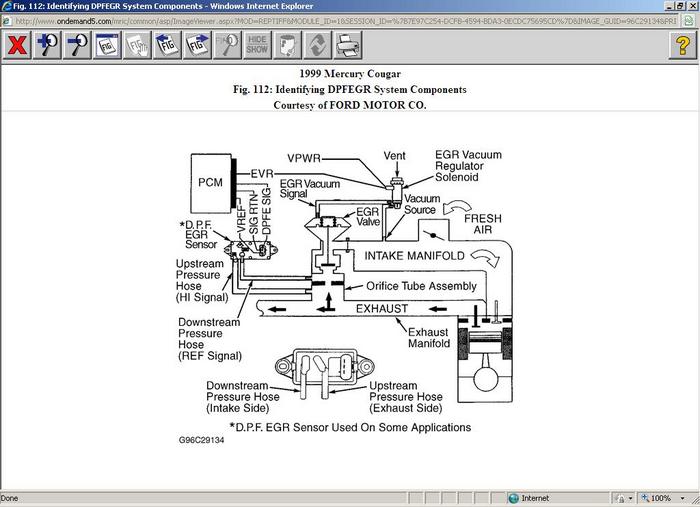Click the 'VPWR' label in diagram
Image resolution: width=700 pixels, height=507 pixels.
pos(304,158)
